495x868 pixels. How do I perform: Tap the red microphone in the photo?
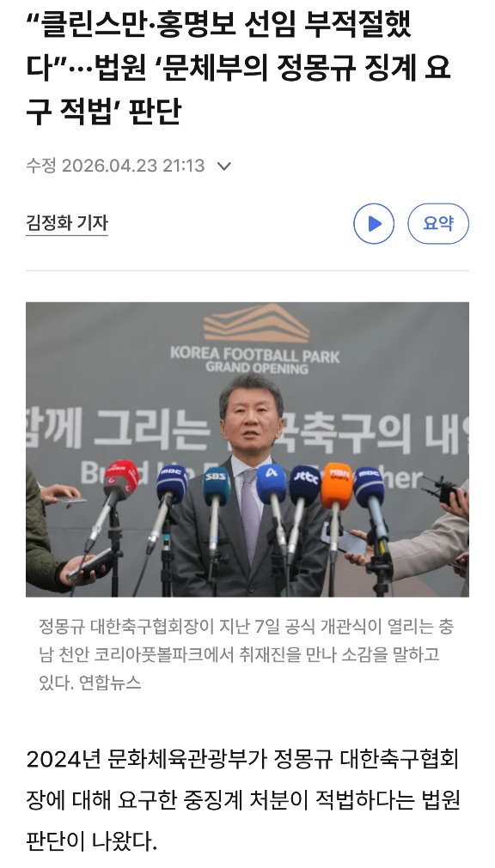[120, 479]
